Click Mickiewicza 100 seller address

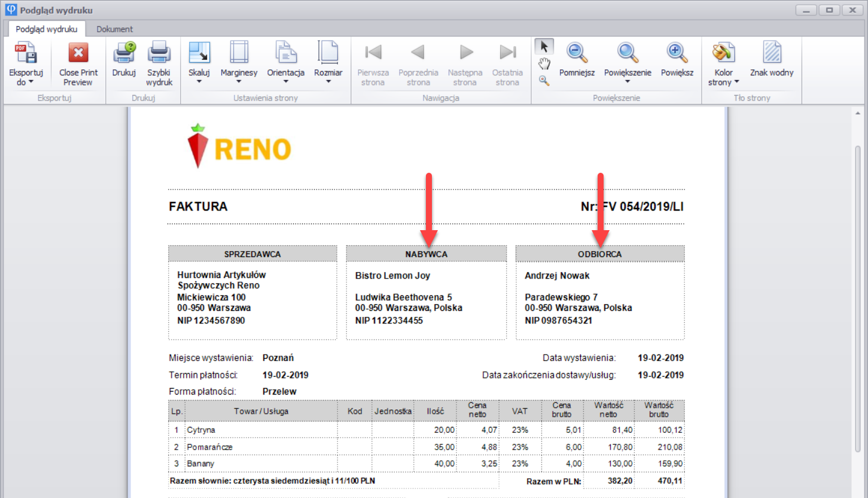211,297
